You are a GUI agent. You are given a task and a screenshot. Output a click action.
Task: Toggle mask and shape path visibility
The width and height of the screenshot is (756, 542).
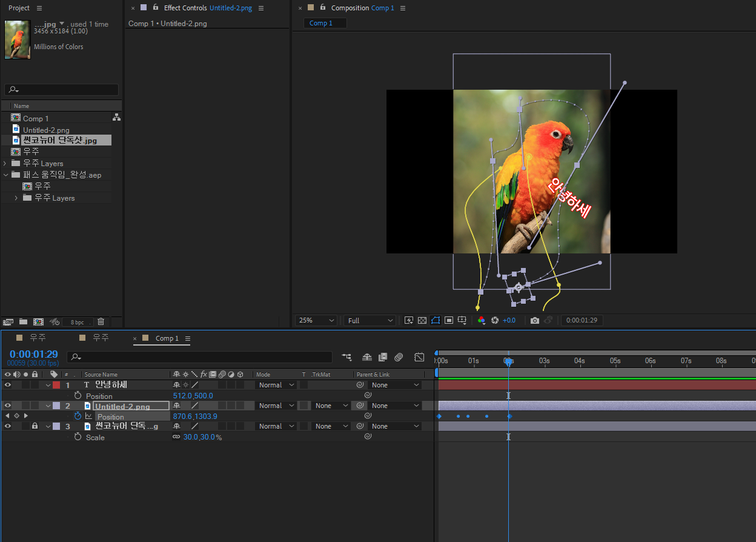tap(436, 321)
